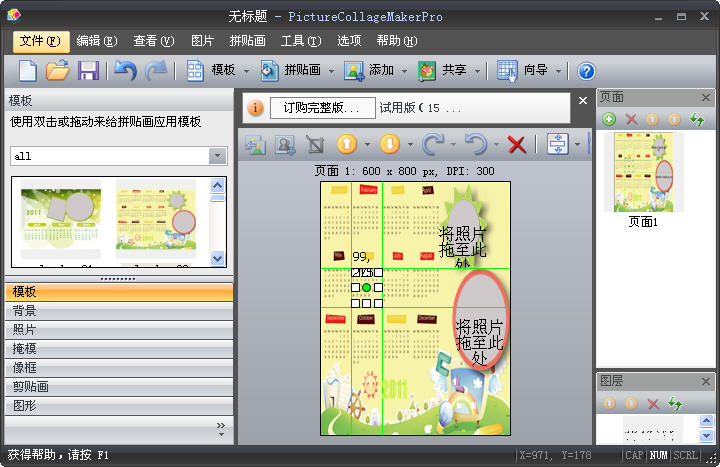Click template list scroll up arrow
The width and height of the screenshot is (720, 467).
pyautogui.click(x=217, y=186)
